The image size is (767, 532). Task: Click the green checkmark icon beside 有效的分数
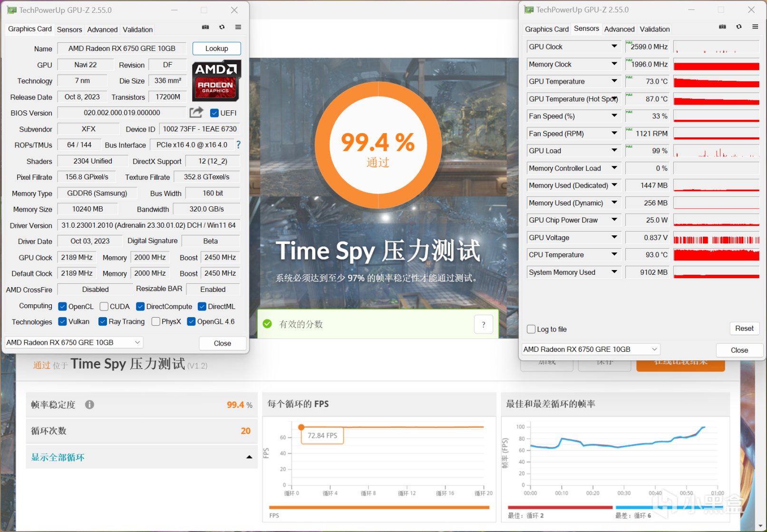(267, 324)
